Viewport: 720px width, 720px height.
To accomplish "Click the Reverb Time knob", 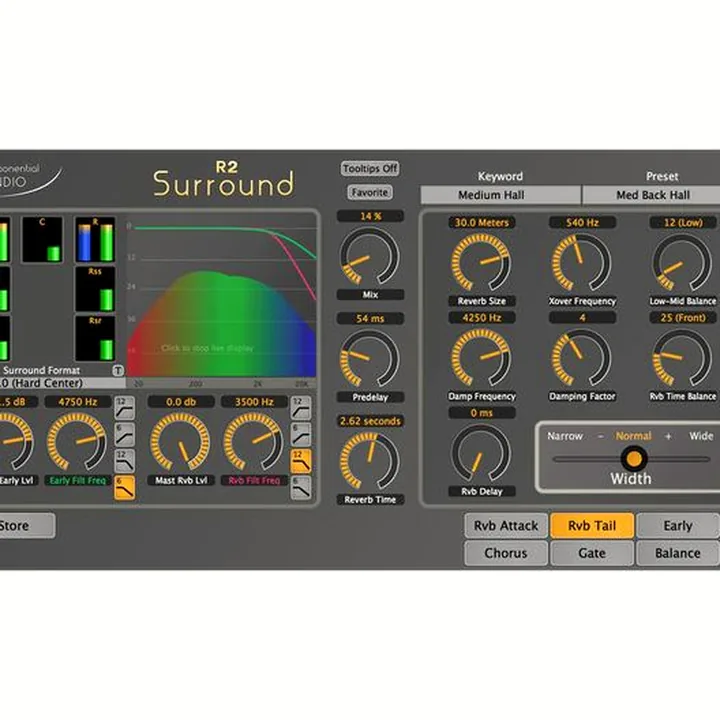I will click(x=370, y=461).
